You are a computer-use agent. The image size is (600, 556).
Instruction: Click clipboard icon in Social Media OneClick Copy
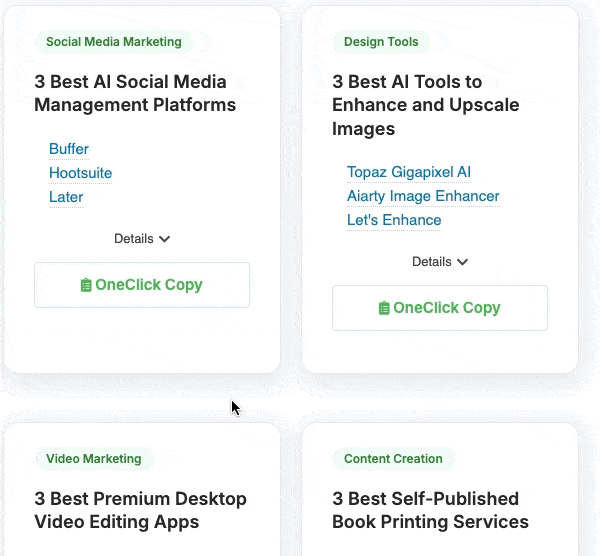(86, 285)
